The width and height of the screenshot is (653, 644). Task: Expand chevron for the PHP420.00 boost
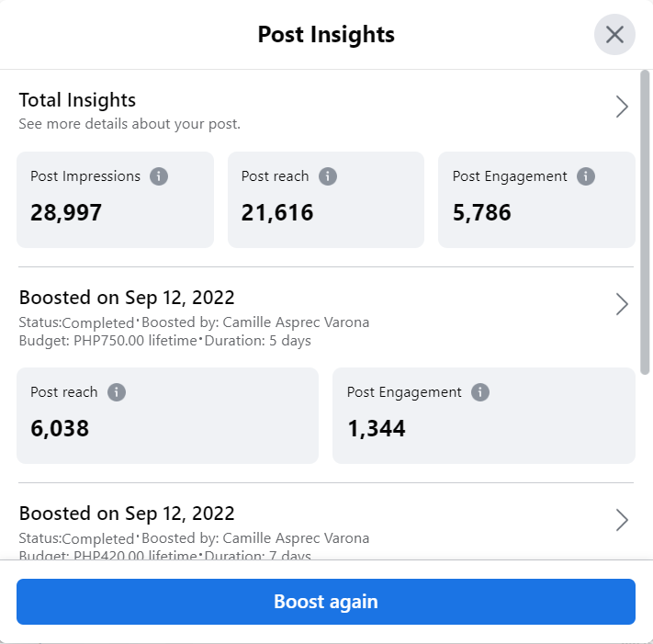622,521
